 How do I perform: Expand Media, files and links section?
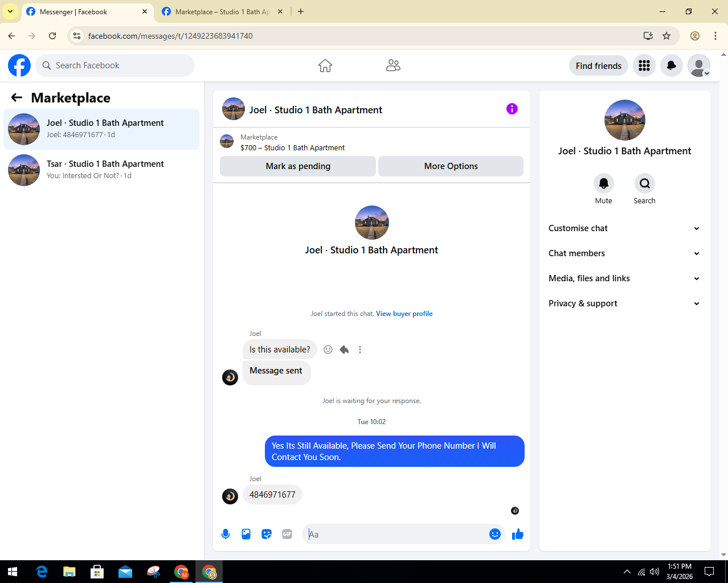click(x=625, y=278)
